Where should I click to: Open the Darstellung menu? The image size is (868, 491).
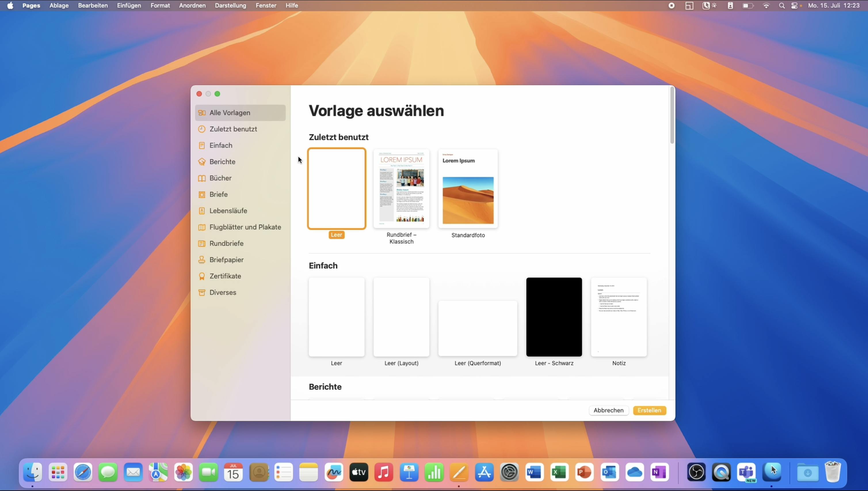pyautogui.click(x=230, y=5)
